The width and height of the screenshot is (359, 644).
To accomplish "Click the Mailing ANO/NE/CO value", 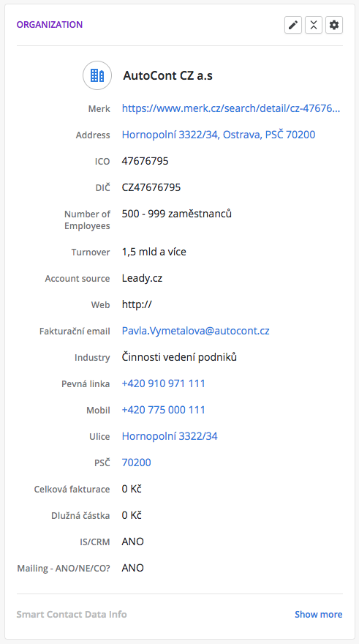I will click(x=132, y=568).
